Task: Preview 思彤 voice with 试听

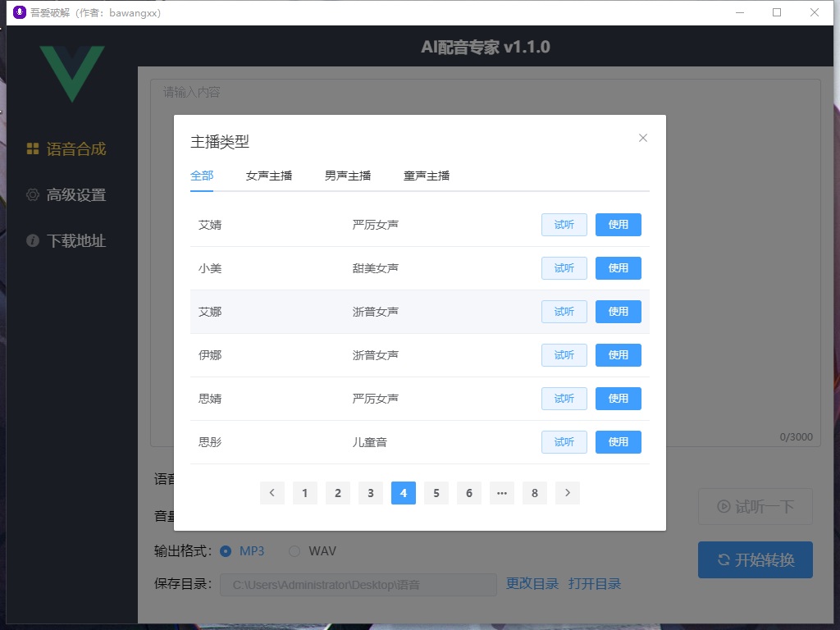Action: tap(564, 442)
